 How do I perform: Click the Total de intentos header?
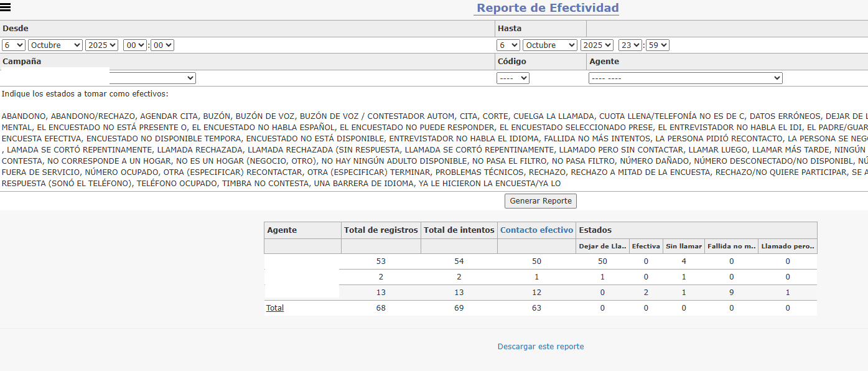coord(459,230)
